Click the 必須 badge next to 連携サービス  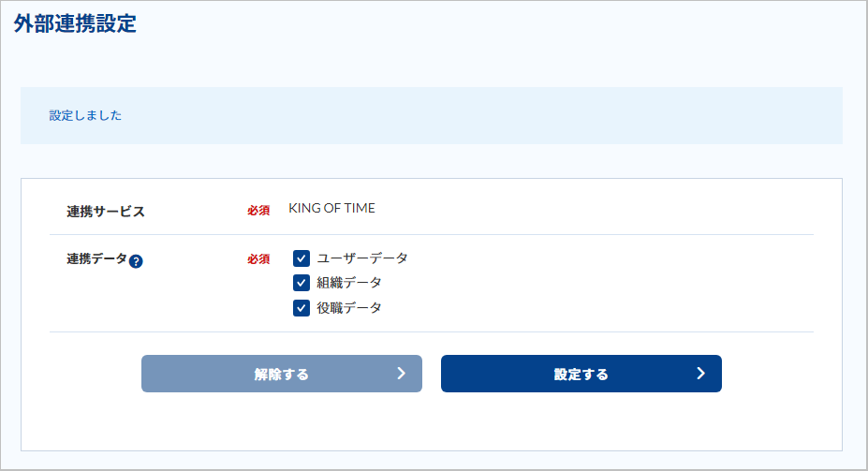pos(258,211)
